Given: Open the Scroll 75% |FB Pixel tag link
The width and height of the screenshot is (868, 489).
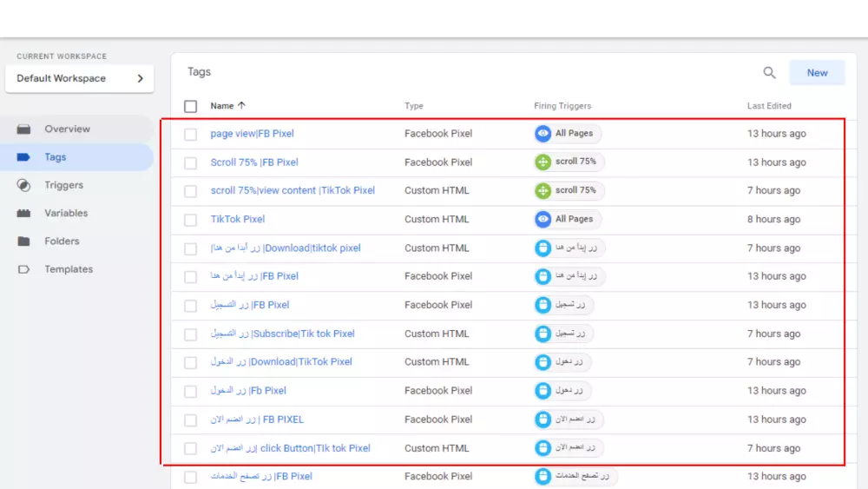Looking at the screenshot, I should pos(254,162).
